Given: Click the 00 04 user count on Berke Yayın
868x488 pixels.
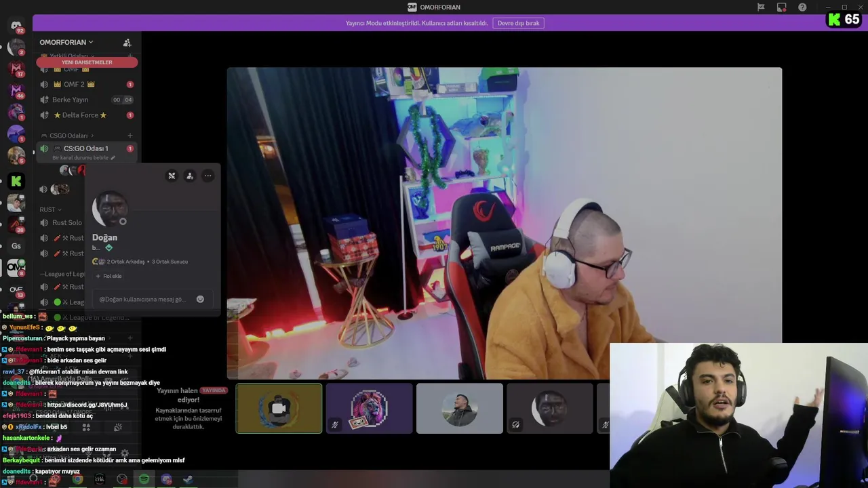Looking at the screenshot, I should click(122, 100).
